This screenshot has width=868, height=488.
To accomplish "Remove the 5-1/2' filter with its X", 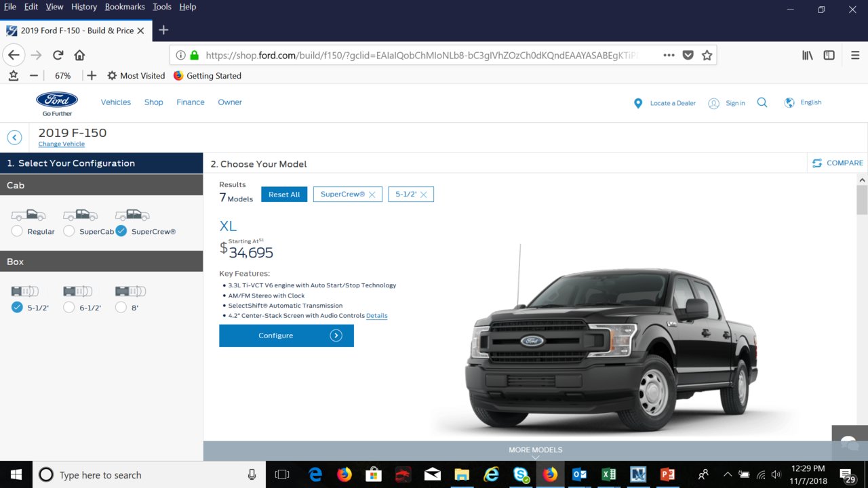I will [x=423, y=195].
